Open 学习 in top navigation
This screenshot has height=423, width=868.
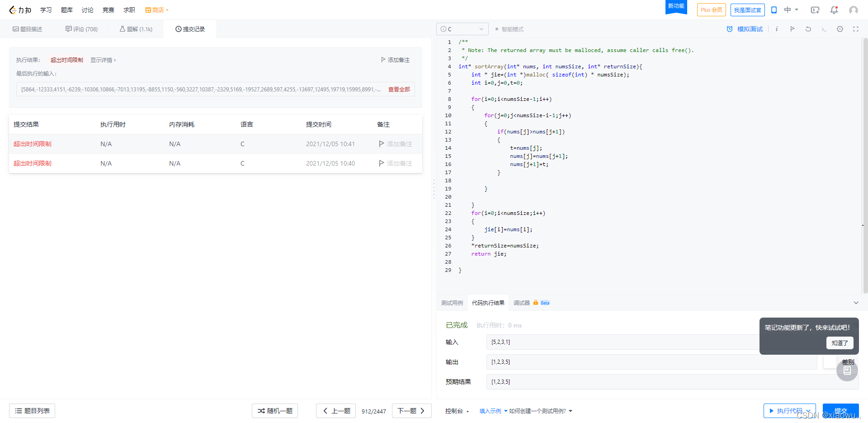46,10
